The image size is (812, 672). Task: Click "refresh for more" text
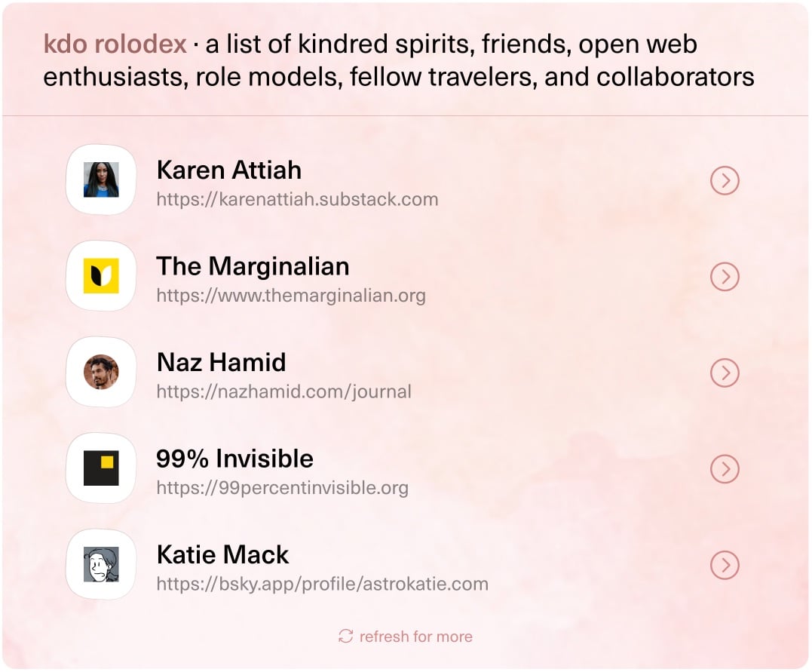[415, 637]
